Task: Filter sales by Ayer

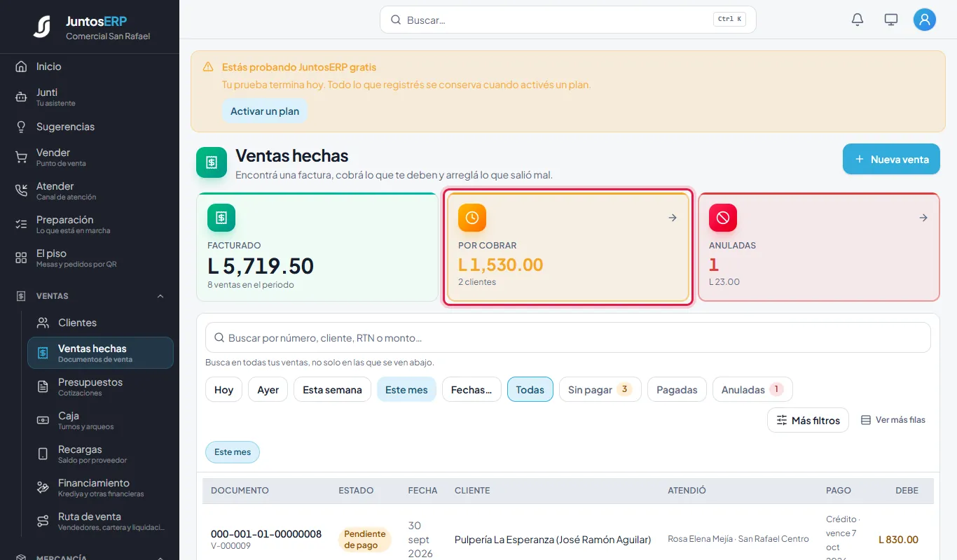Action: click(x=268, y=389)
